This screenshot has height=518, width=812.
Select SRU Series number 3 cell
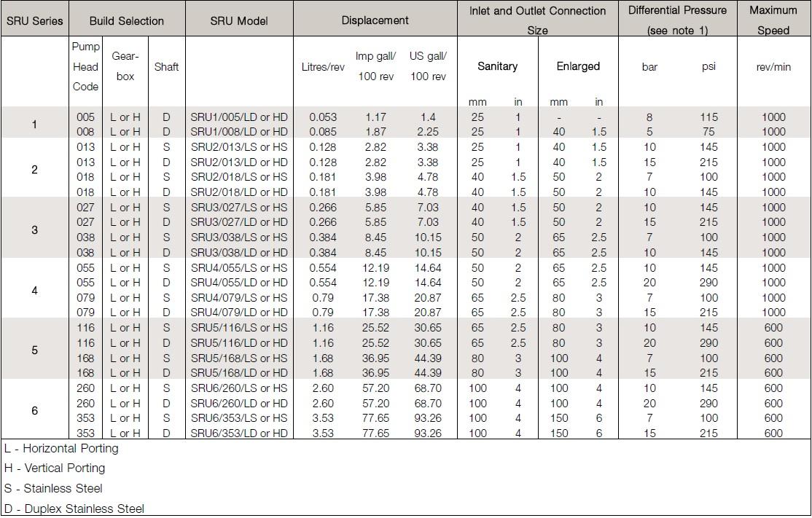coord(35,229)
